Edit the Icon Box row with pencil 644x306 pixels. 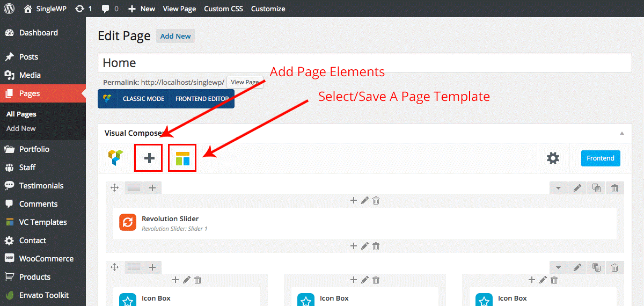coord(577,267)
